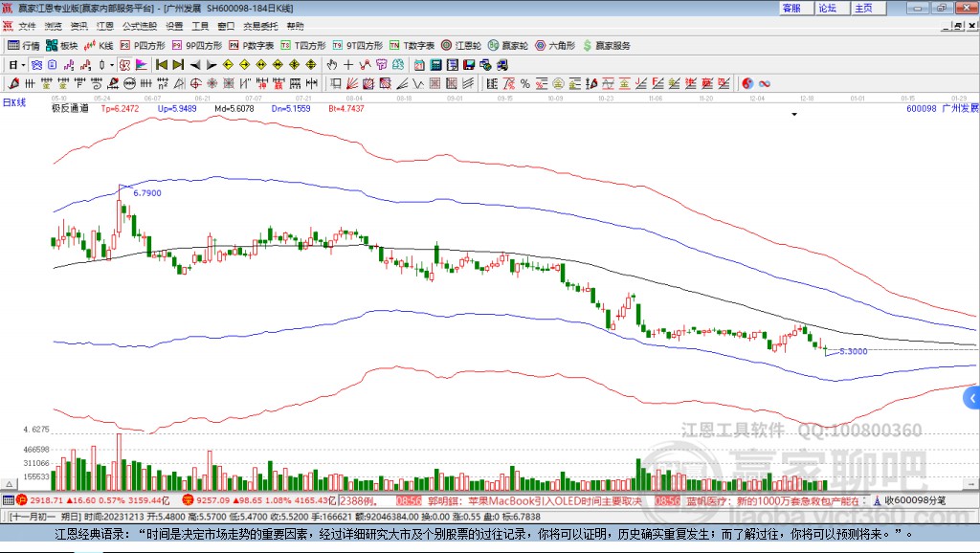
Task: Click the 6.7900 high price label
Action: (x=147, y=193)
